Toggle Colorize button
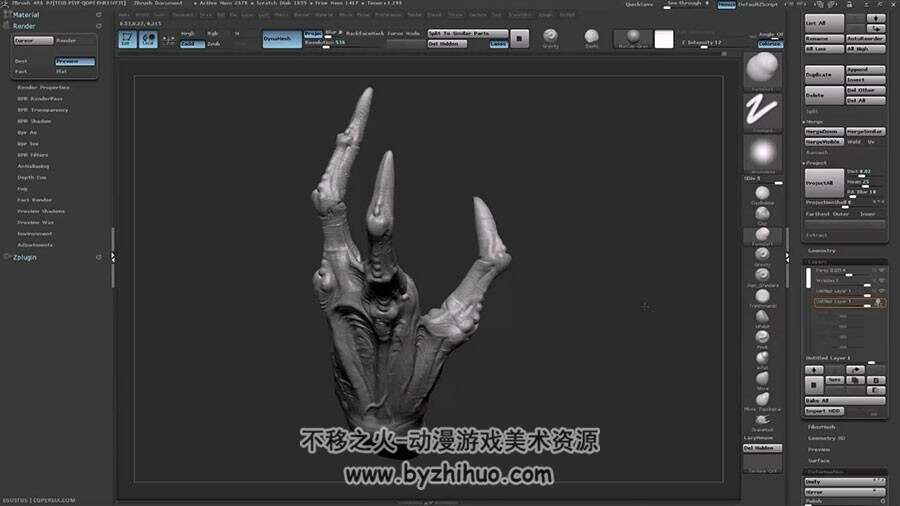Screen dimensions: 900x506 coord(770,44)
